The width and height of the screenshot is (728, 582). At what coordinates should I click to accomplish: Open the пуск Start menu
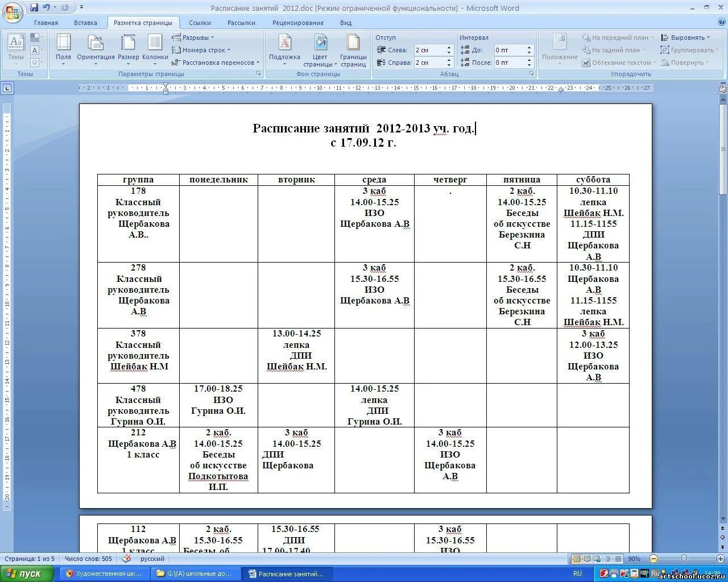point(27,573)
